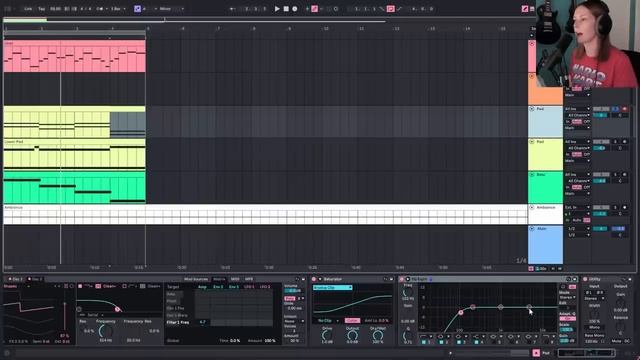This screenshot has height=360, width=640.
Task: Toggle EQ Eight device activator
Action: click(x=402, y=279)
